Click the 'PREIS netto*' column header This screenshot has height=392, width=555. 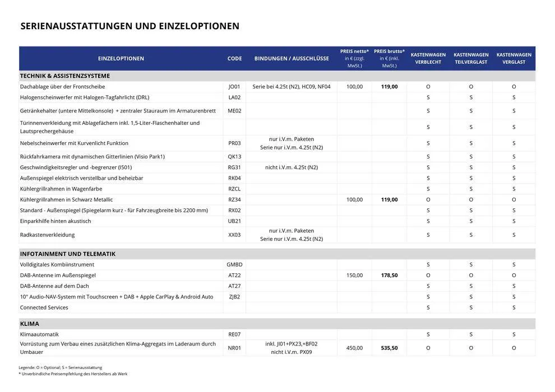point(354,52)
